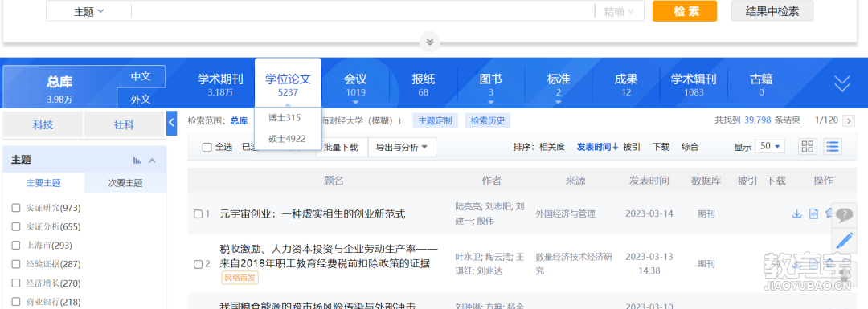This screenshot has height=309, width=868.
Task: Switch to 中文 language tab
Action: coord(141,76)
